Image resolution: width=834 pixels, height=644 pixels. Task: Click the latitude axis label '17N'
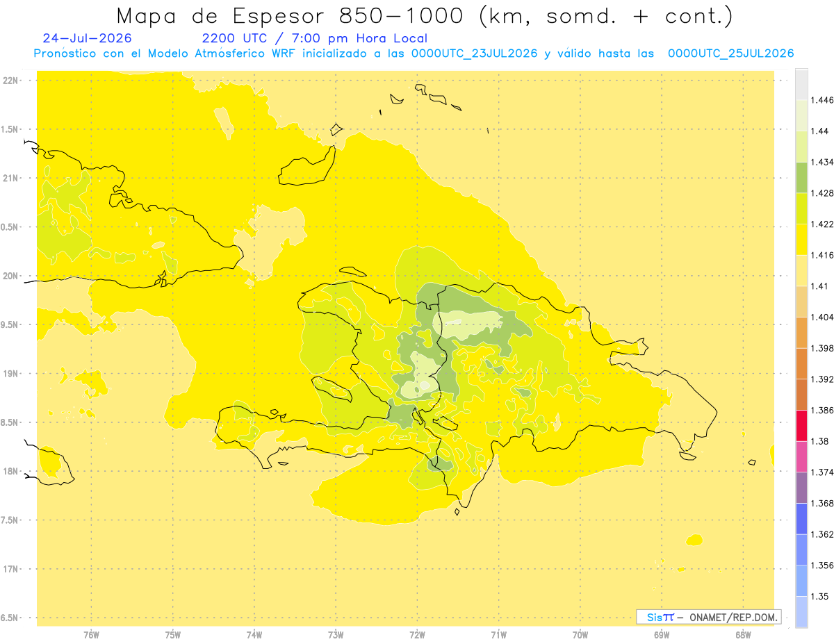11,570
